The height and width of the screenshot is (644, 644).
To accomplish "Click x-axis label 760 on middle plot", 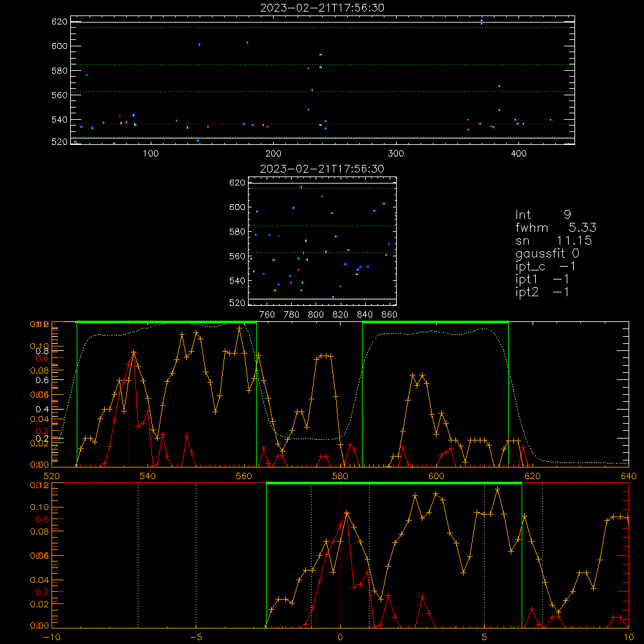I will click(x=267, y=315).
